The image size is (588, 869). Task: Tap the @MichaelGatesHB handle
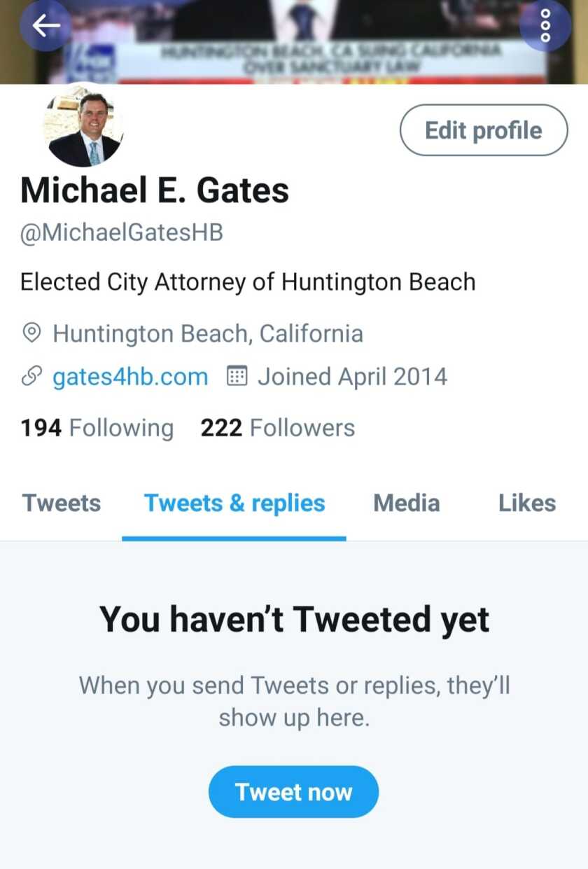pos(122,232)
